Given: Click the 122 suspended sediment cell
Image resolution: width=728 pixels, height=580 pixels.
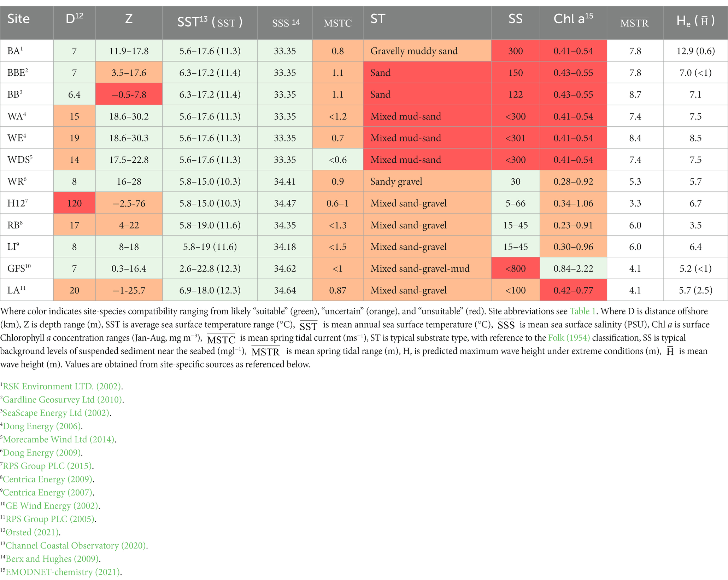Looking at the screenshot, I should [515, 94].
